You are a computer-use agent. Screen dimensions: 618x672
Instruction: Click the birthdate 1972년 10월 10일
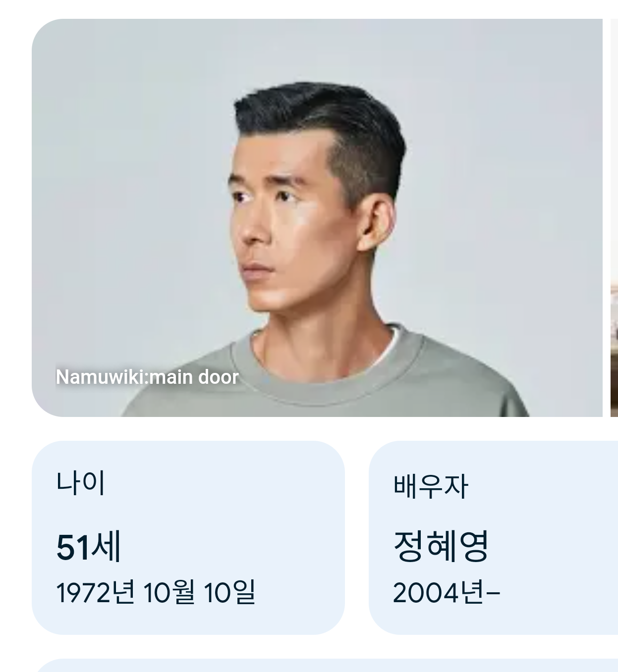pyautogui.click(x=156, y=592)
